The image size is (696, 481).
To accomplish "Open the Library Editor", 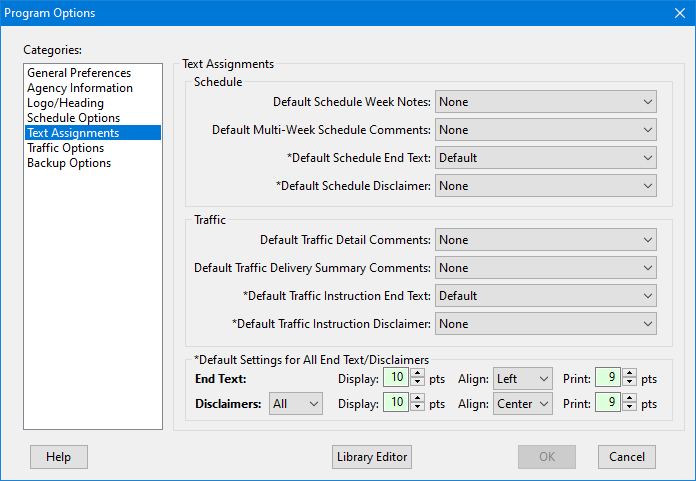I will [372, 457].
